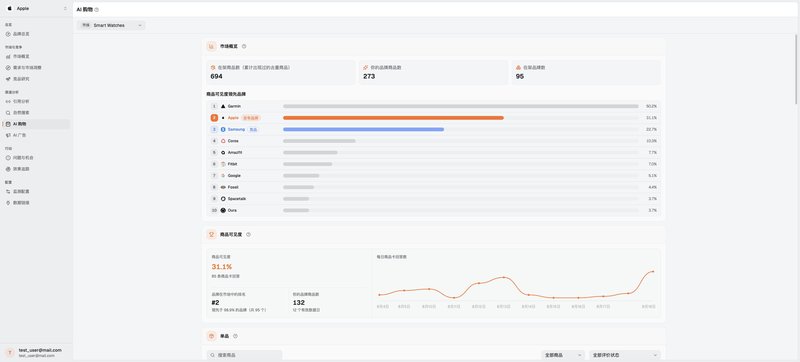Click the 市场概览 section chart icon
The height and width of the screenshot is (362, 800).
tap(211, 46)
